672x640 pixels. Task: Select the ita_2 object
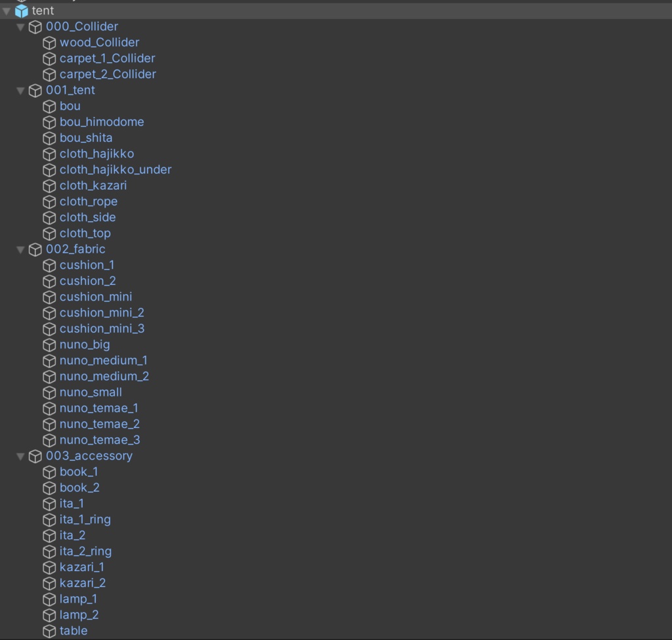(72, 536)
